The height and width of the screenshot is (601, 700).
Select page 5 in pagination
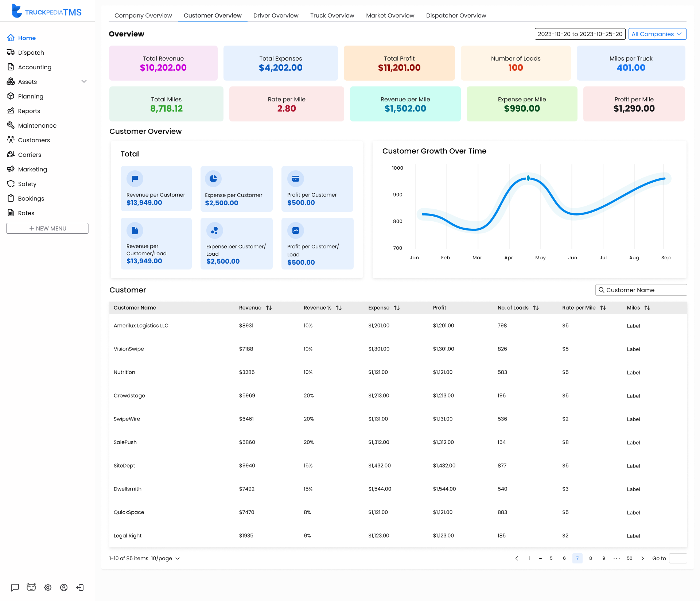coord(551,558)
